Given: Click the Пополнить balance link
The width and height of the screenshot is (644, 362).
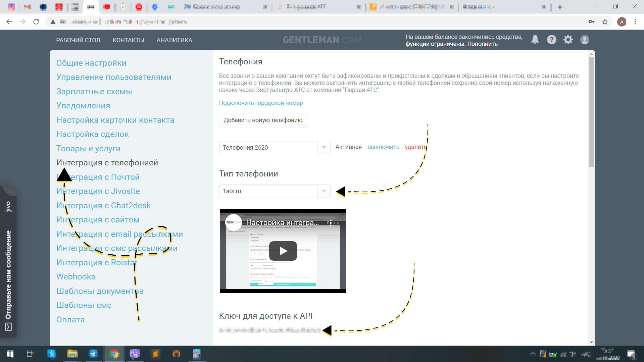Looking at the screenshot, I should (x=482, y=44).
